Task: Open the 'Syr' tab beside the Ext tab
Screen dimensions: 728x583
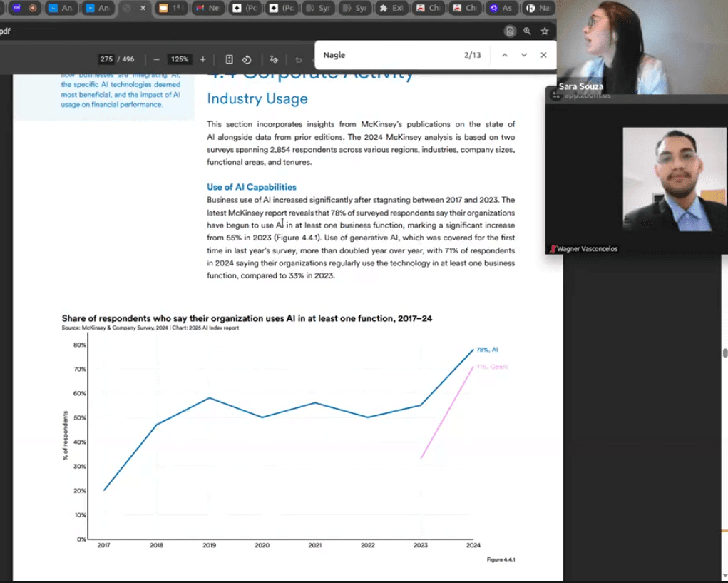Action: tap(354, 8)
